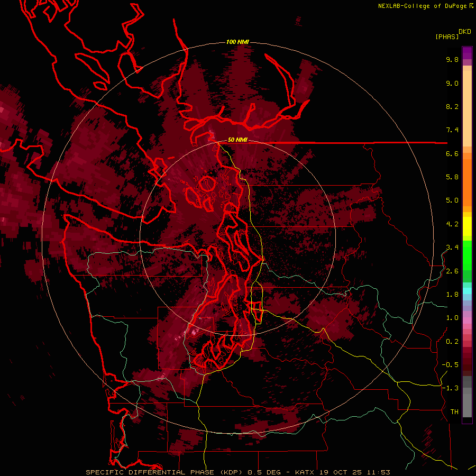The image size is (476, 476).
Task: Click the [PHAS] units label
Action: point(447,36)
